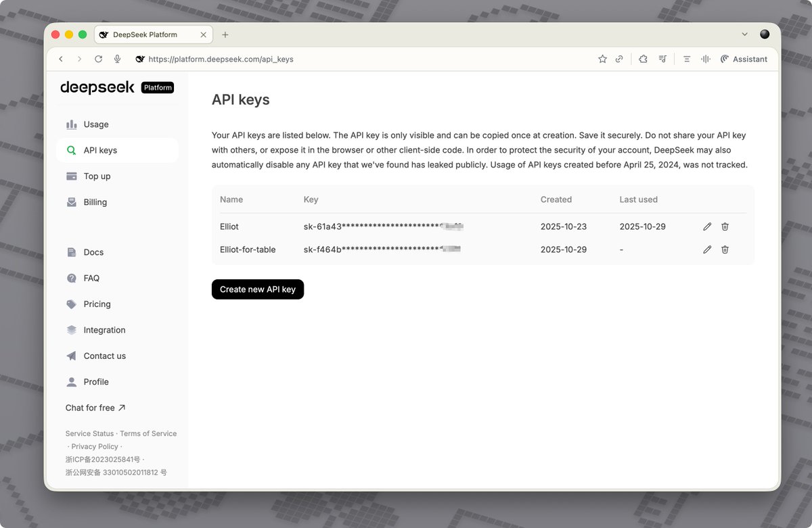Click the Created column header
This screenshot has width=812, height=528.
[x=556, y=199]
